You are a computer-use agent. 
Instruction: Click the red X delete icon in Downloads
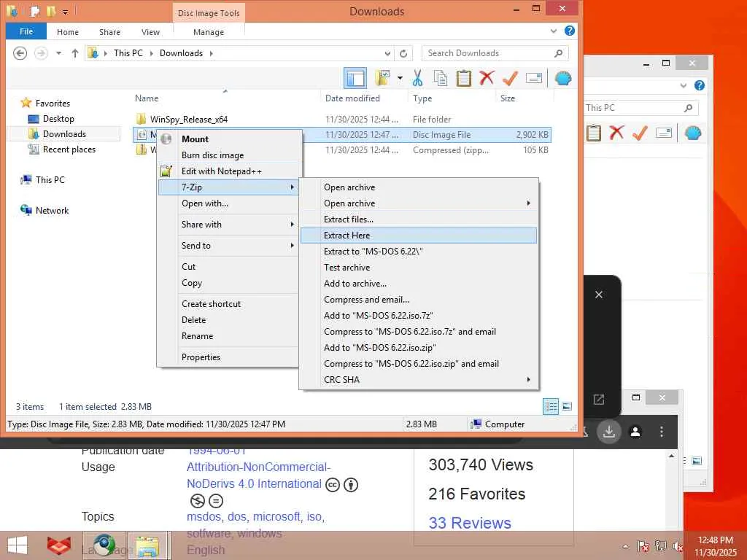coord(487,77)
